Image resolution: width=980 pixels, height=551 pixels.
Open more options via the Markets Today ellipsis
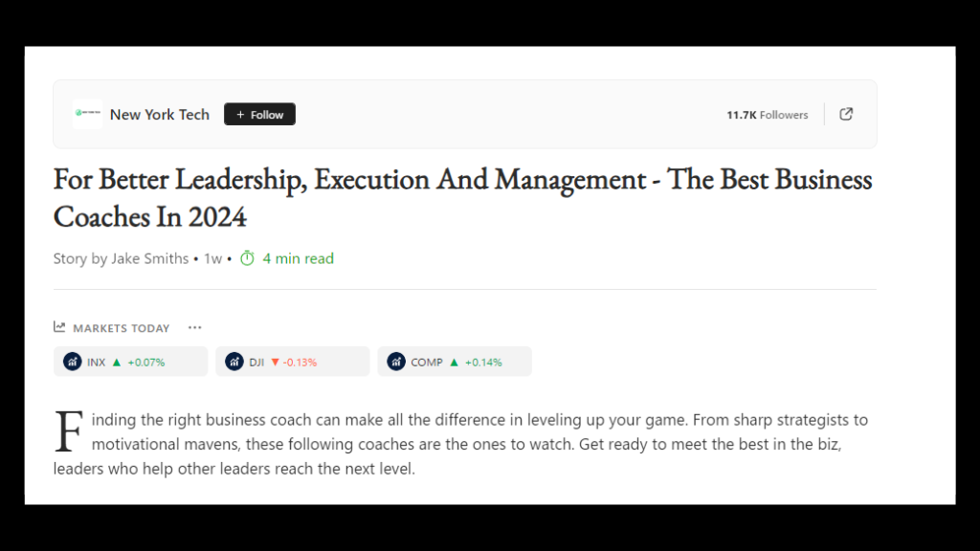pos(194,327)
